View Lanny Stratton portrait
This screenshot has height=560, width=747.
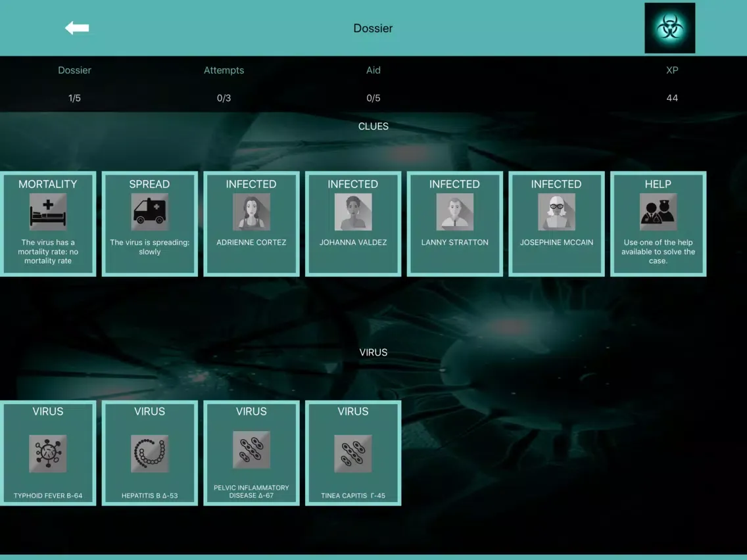454,212
